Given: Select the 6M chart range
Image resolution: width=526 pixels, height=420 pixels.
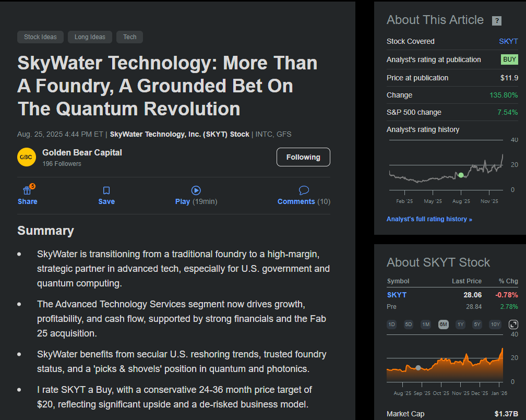Looking at the screenshot, I should [444, 325].
